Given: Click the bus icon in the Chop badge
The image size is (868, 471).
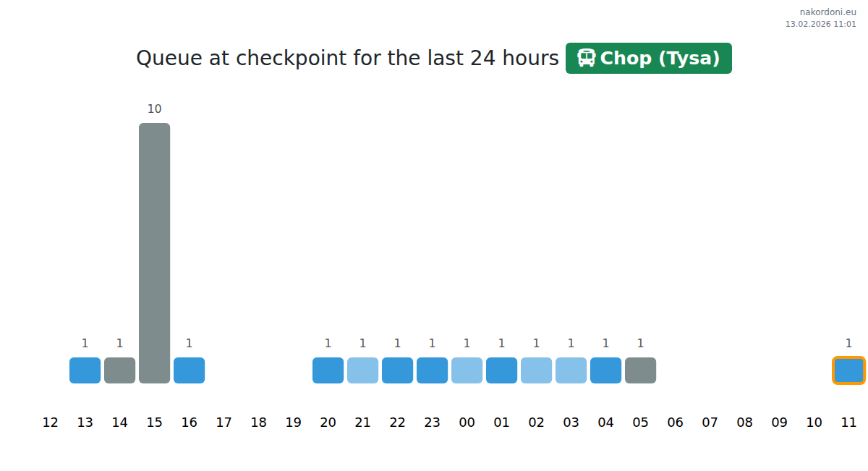Looking at the screenshot, I should [x=586, y=58].
